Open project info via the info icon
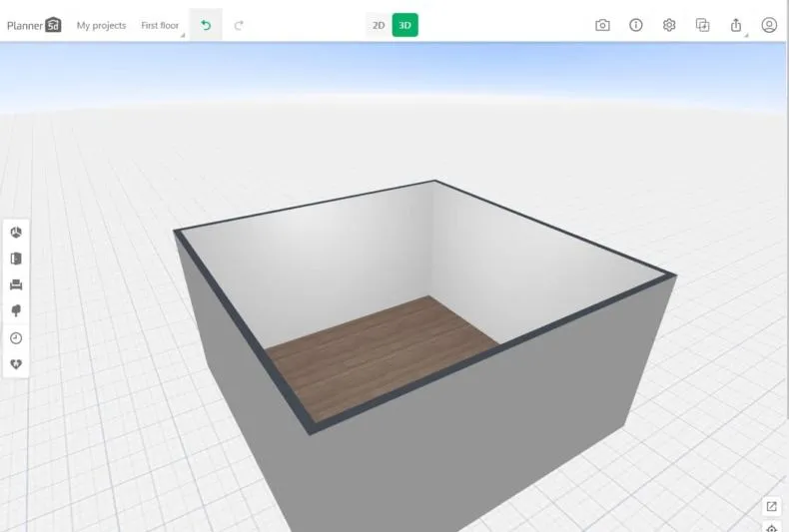Viewport: 789px width, 532px height. coord(635,25)
